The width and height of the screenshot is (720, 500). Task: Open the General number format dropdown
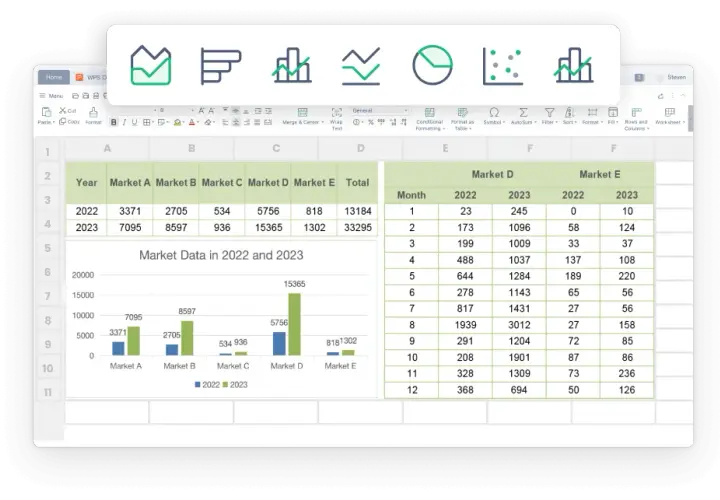(380, 111)
